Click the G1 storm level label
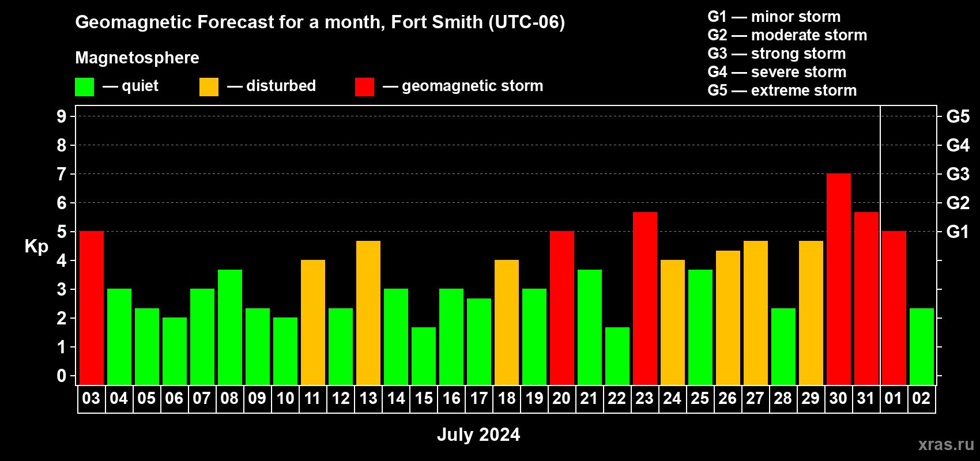The image size is (980, 461). point(958,232)
